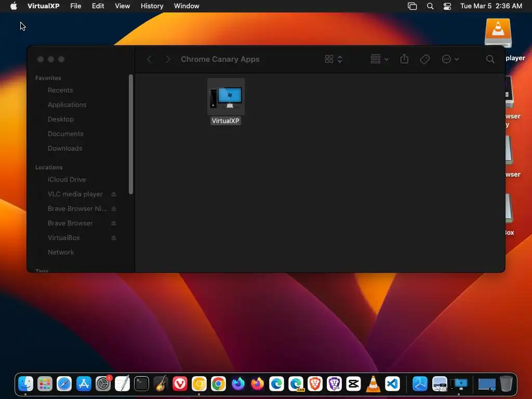Switch Finder icon view mode selector

334,59
